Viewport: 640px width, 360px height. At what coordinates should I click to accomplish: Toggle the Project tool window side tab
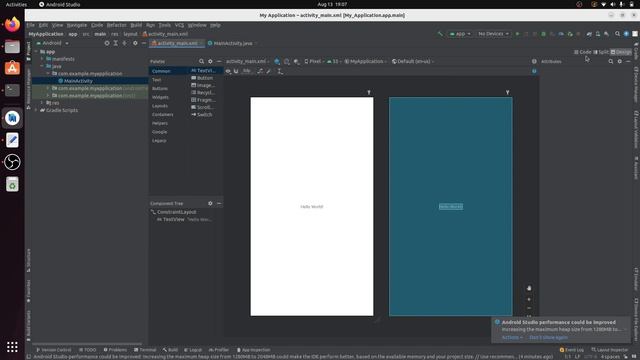pyautogui.click(x=29, y=51)
